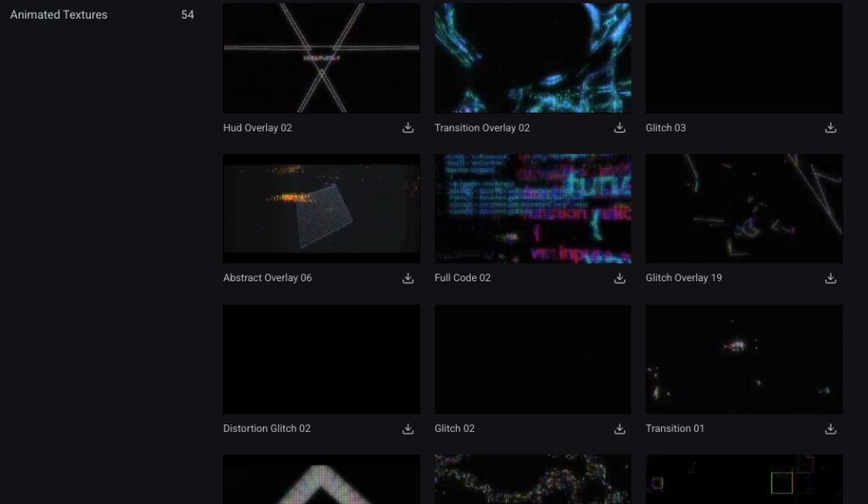Open the Transition Overlay 02 thumbnail
Image resolution: width=868 pixels, height=504 pixels.
(532, 58)
